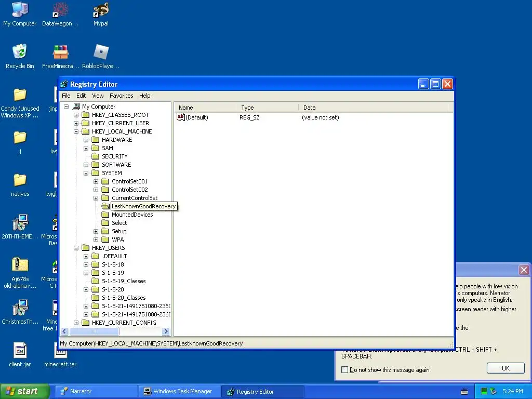Click the keyboard icon in system tray
The height and width of the screenshot is (399, 532).
pyautogui.click(x=464, y=392)
